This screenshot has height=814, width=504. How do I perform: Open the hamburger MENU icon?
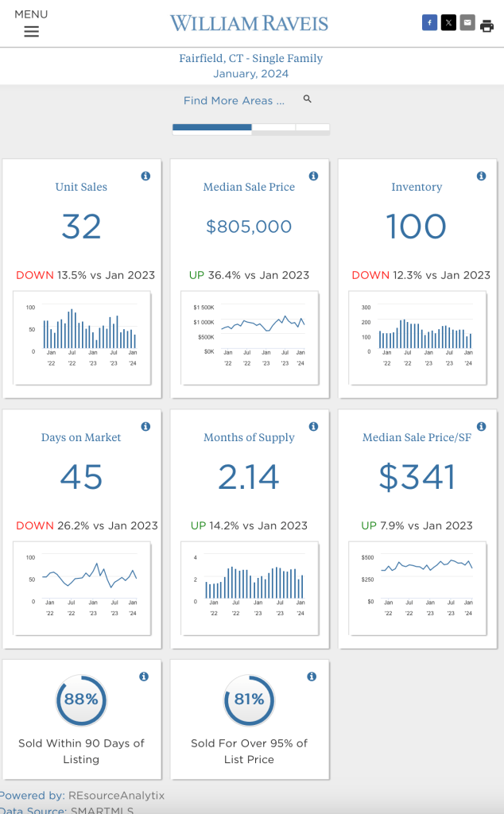click(x=31, y=32)
